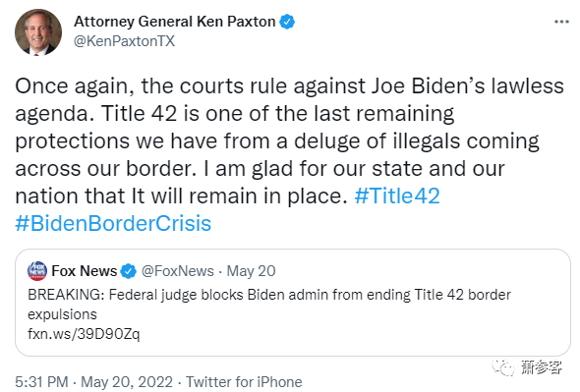Open the @FoxNews handle in quoted tweet
580x392 pixels.
[178, 271]
